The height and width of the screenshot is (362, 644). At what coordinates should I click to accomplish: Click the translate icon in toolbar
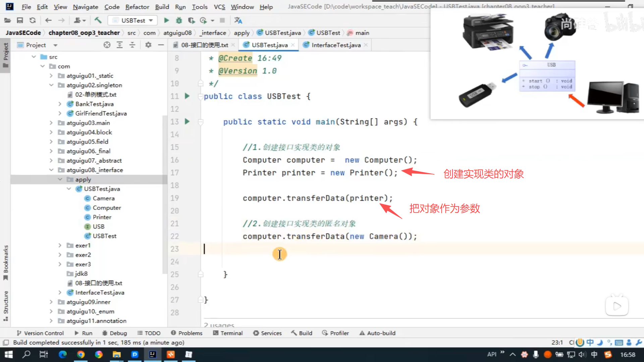point(238,20)
